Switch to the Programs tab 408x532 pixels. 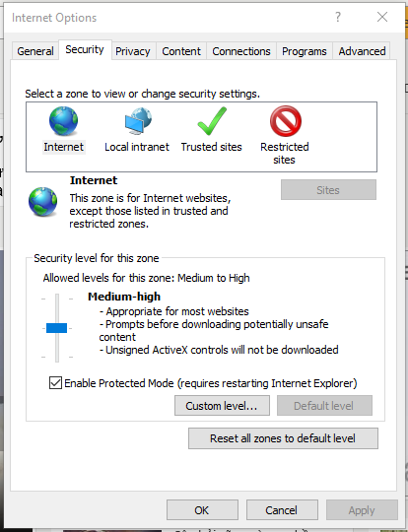tap(305, 51)
